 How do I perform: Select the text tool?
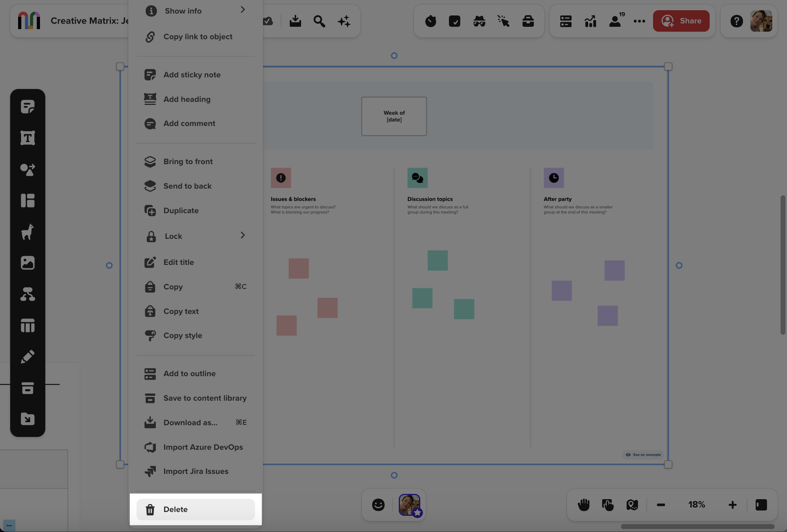pos(28,138)
